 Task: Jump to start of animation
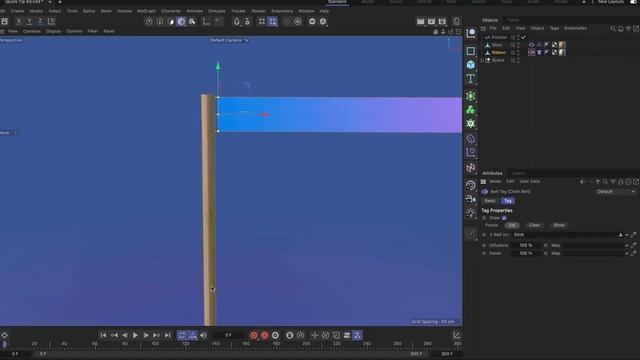[103, 335]
